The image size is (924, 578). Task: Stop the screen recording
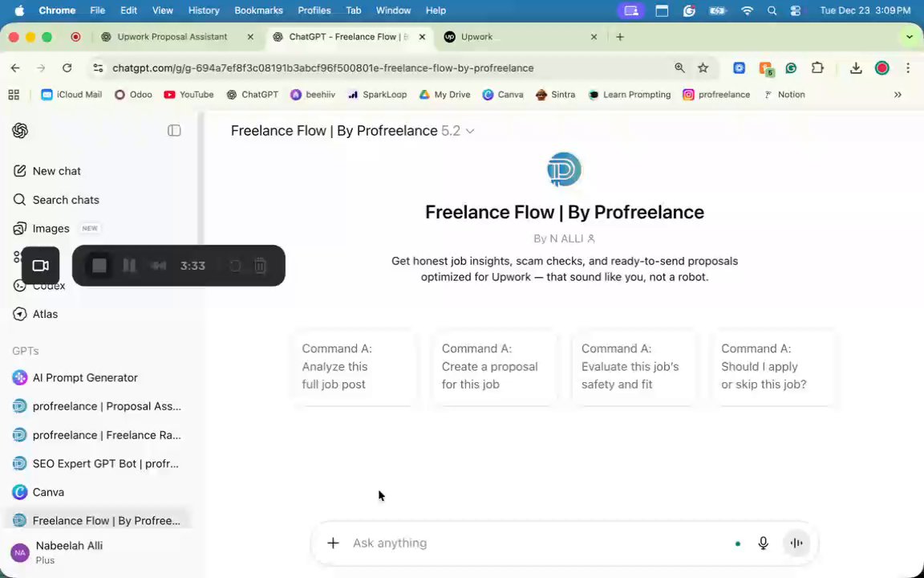click(x=99, y=266)
